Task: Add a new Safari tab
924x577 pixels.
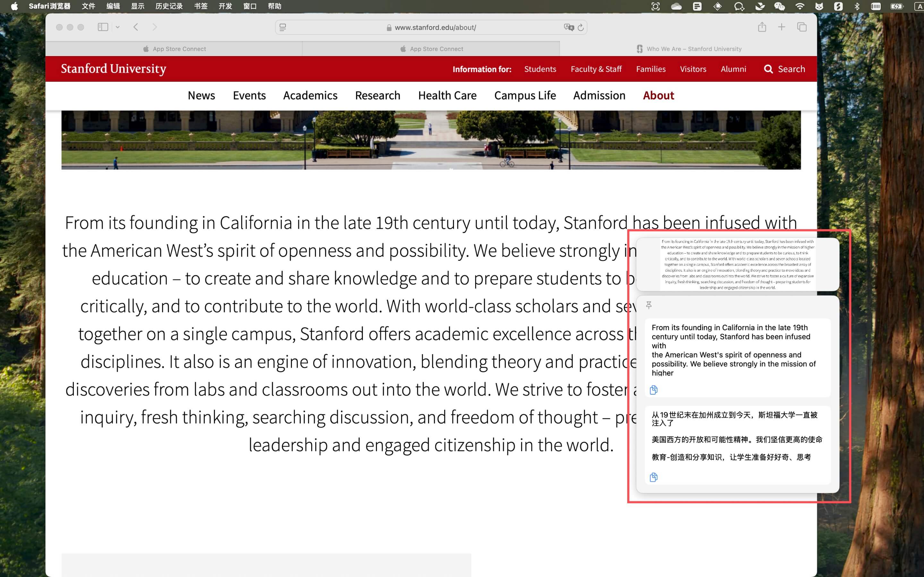Action: click(782, 27)
